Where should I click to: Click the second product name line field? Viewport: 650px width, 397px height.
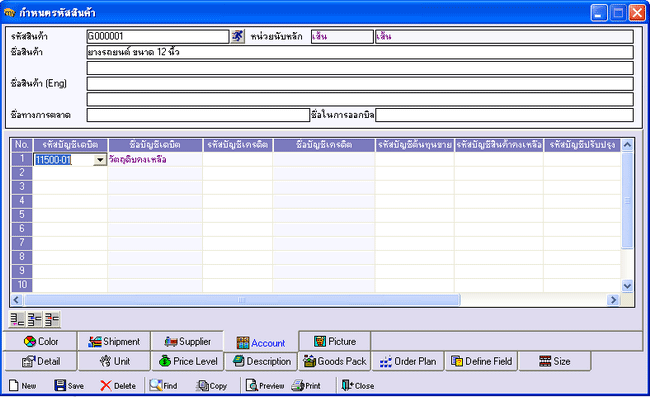[360, 68]
